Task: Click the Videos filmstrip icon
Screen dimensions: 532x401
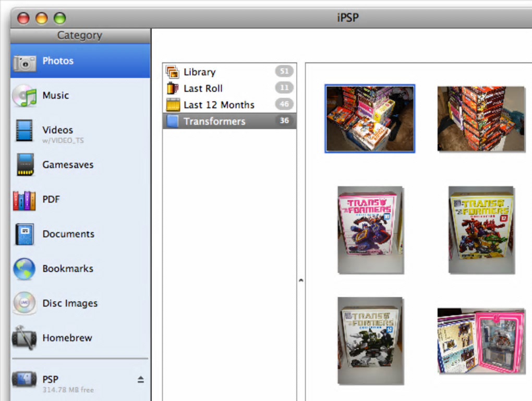Action: pos(25,130)
